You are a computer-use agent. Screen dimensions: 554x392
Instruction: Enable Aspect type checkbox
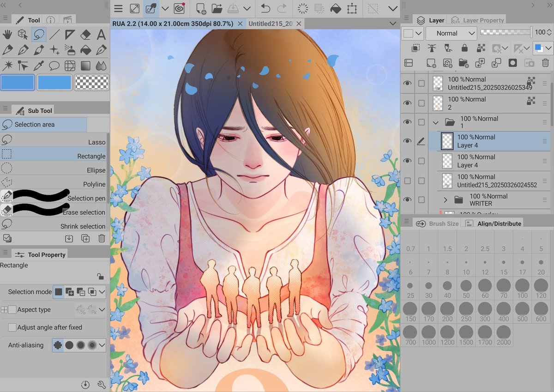pos(12,310)
